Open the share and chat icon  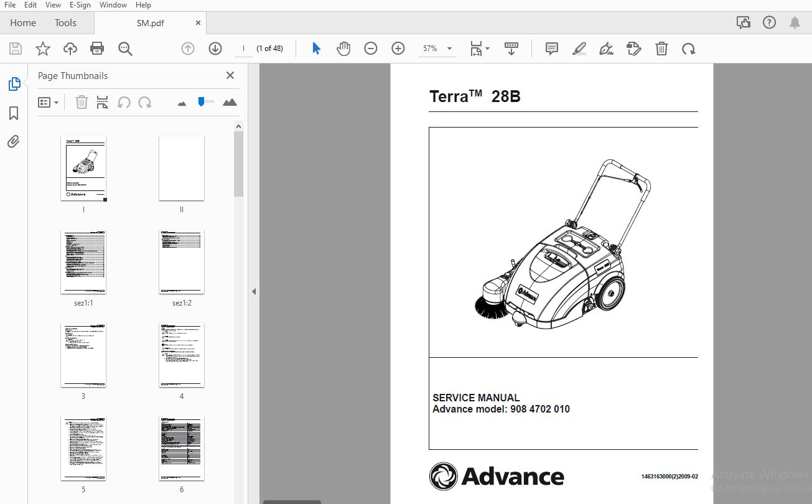744,23
